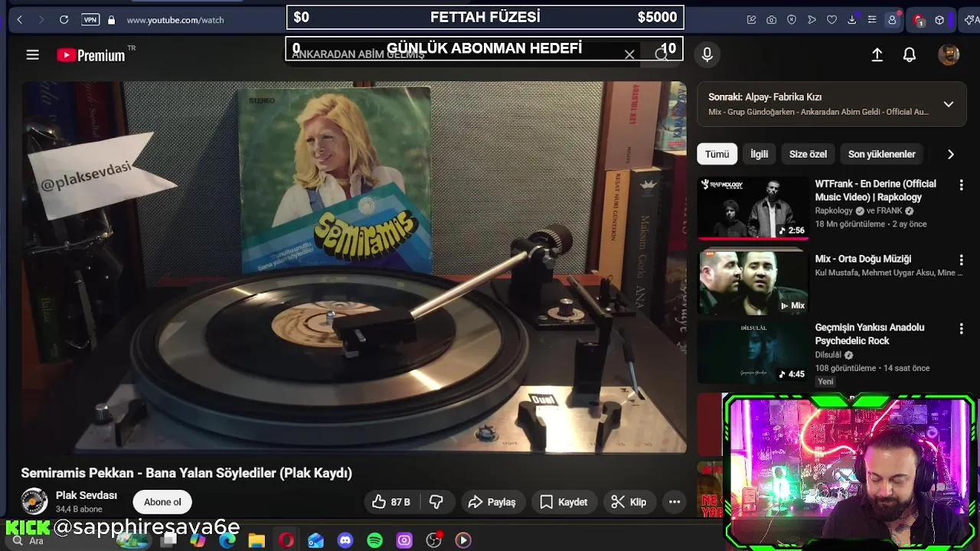Create a clip with the 'Klip' button
This screenshot has width=980, height=551.
click(629, 502)
